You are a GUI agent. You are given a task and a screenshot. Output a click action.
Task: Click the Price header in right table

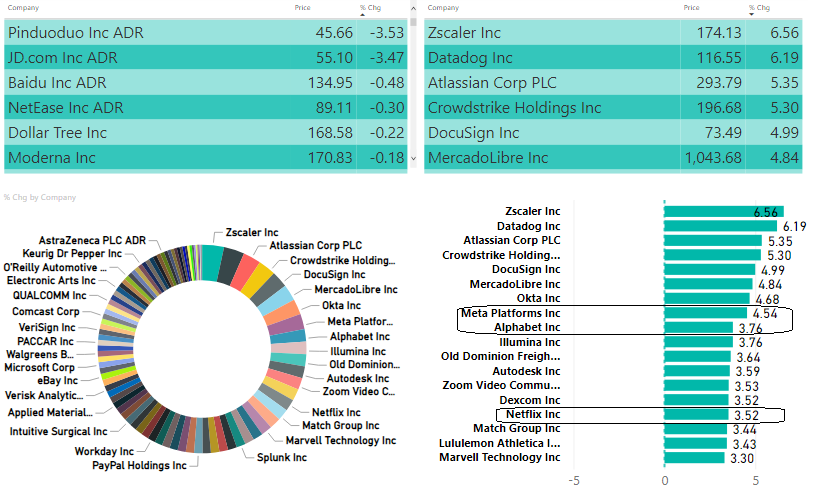tap(691, 8)
